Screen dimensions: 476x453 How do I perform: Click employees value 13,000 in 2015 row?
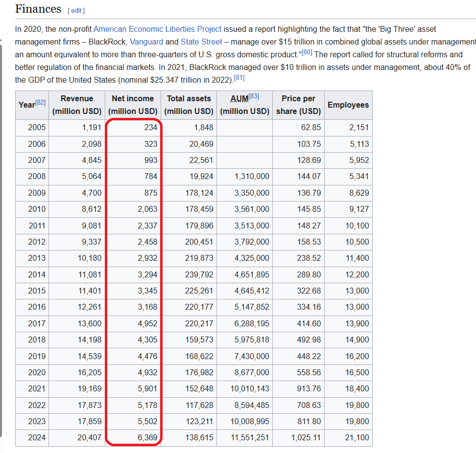click(x=357, y=291)
